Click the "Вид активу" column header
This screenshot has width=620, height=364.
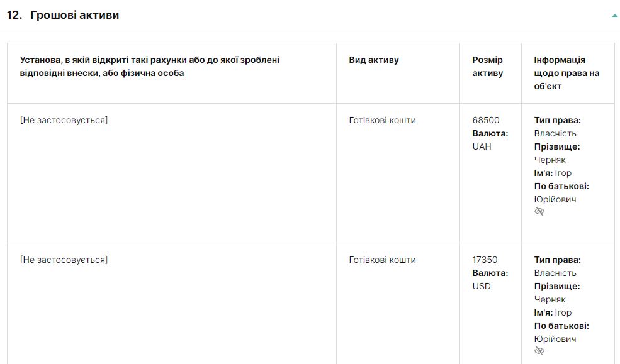click(374, 60)
